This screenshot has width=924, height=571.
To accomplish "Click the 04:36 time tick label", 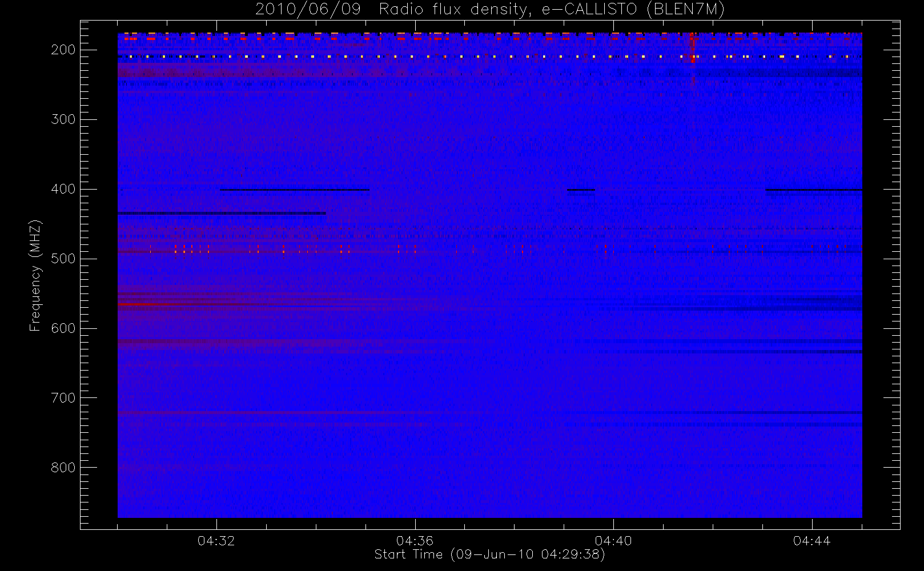I will (415, 540).
